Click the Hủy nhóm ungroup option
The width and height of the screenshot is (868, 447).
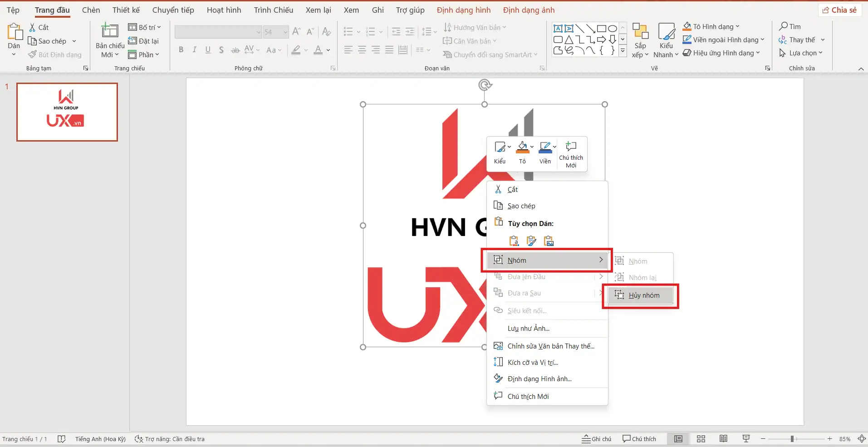pyautogui.click(x=643, y=295)
